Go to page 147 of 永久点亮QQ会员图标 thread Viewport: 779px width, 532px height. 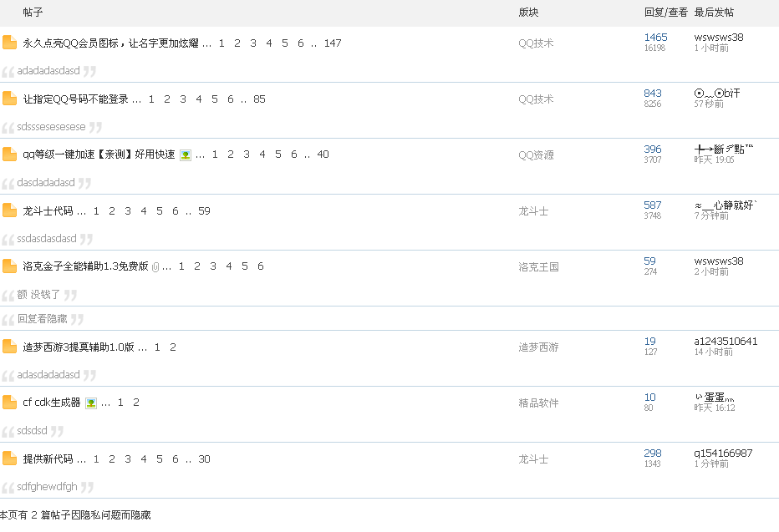point(333,43)
